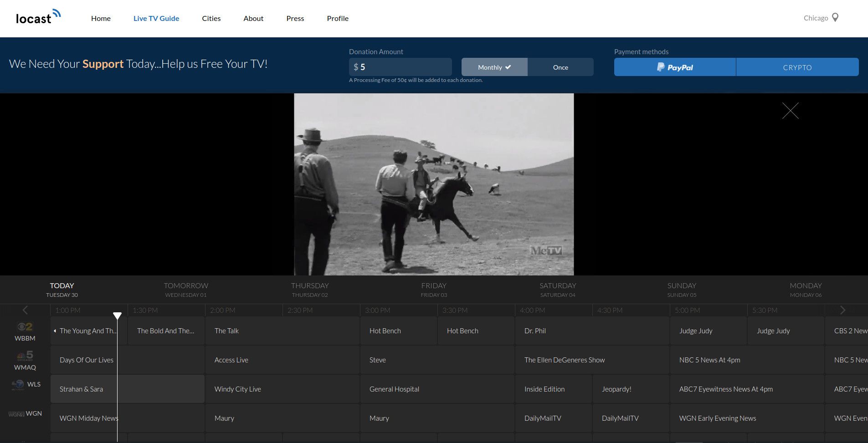868x443 pixels.
Task: Select the 4:00 PM DailyMailTV program
Action: point(554,418)
